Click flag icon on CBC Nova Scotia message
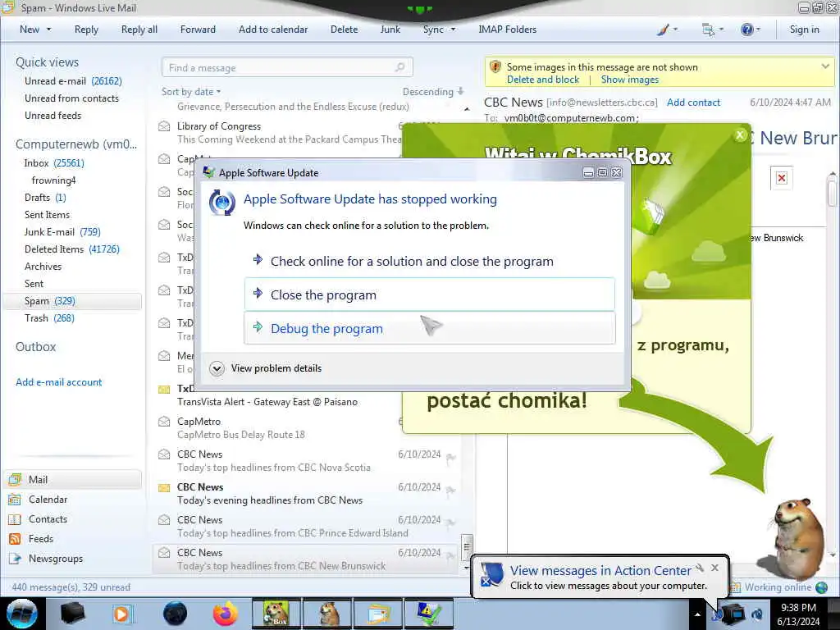This screenshot has width=840, height=630. [x=450, y=458]
